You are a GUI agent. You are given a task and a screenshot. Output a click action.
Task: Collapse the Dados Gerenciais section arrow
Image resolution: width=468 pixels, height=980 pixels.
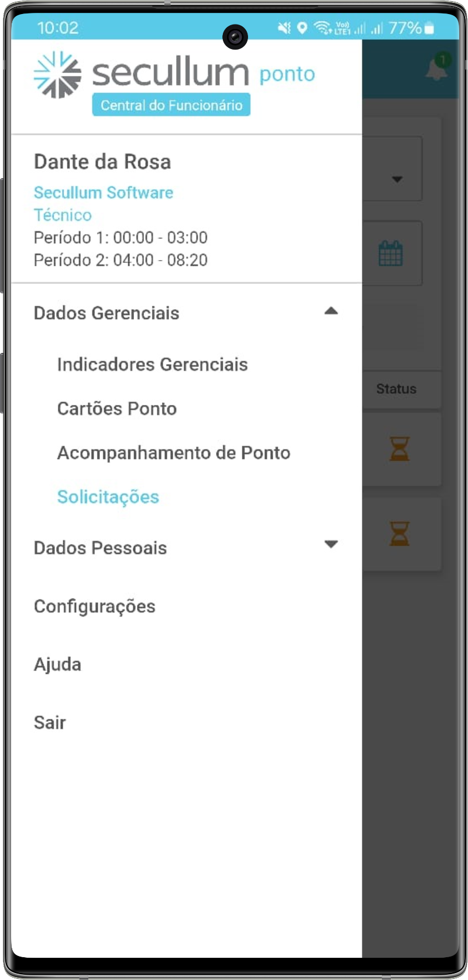click(x=331, y=311)
